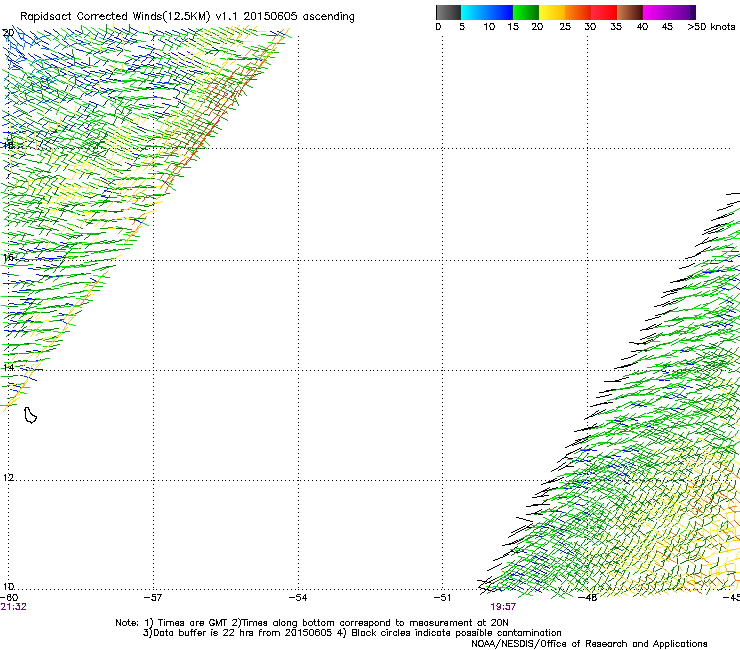Click the '>50 knots' legend label
Image resolution: width=740 pixels, height=650 pixels.
pyautogui.click(x=711, y=27)
